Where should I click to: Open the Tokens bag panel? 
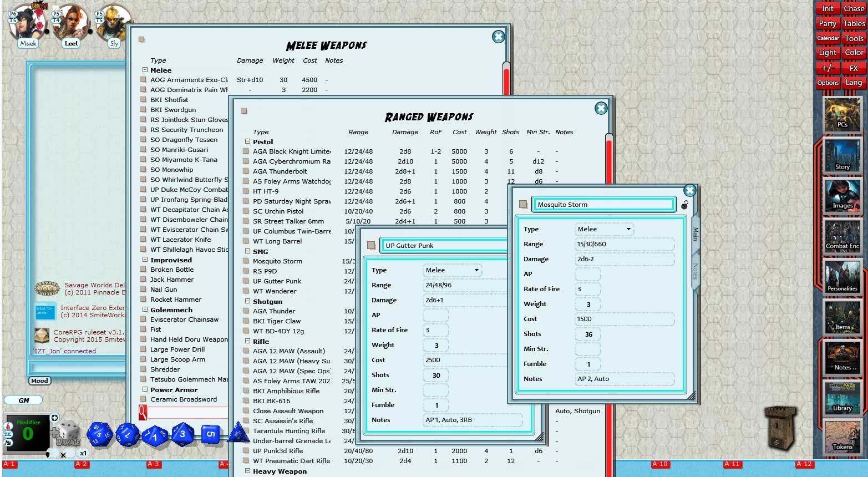842,438
